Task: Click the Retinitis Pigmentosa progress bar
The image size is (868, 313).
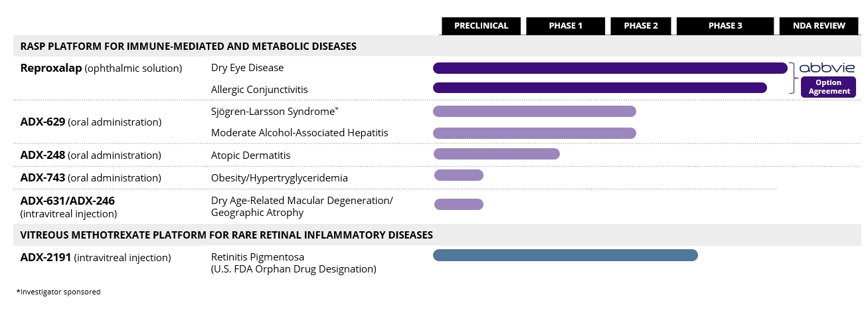Action: click(564, 255)
